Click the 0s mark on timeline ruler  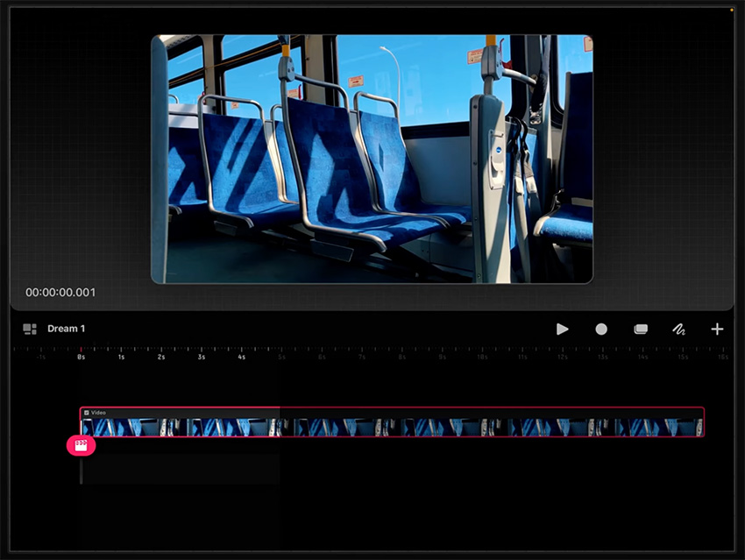point(82,357)
